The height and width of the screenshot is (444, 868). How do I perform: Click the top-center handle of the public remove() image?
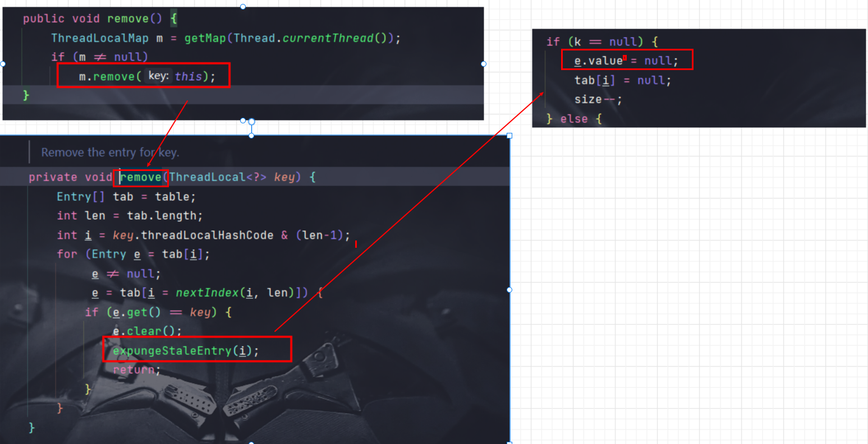(243, 7)
